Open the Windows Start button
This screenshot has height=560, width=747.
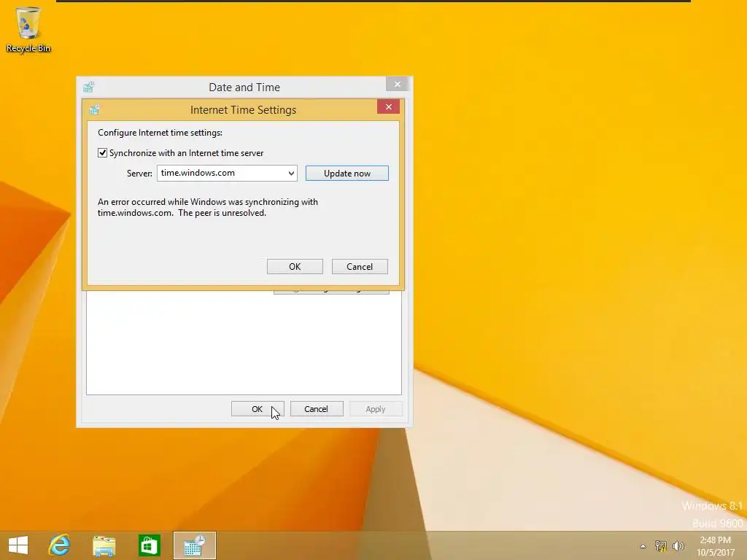(18, 545)
